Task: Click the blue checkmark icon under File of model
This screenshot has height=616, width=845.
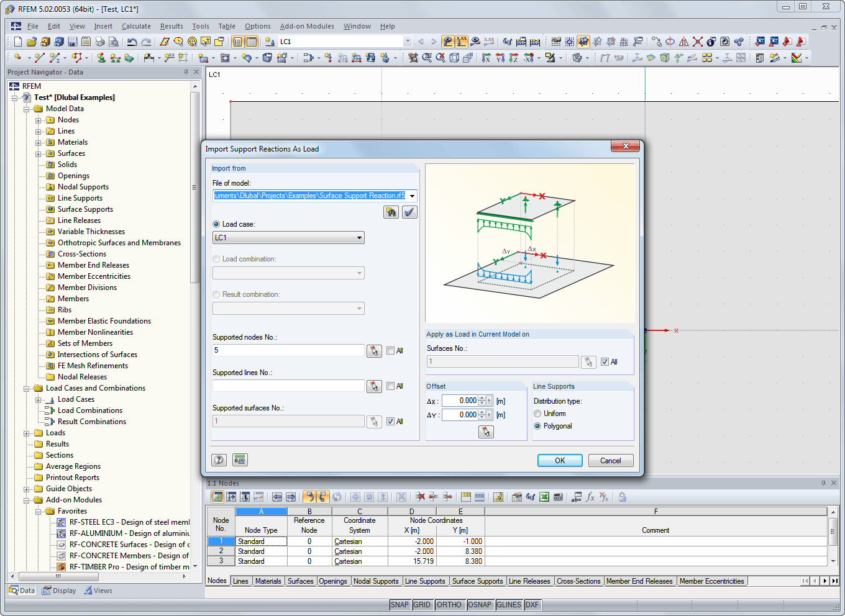Action: [x=409, y=212]
